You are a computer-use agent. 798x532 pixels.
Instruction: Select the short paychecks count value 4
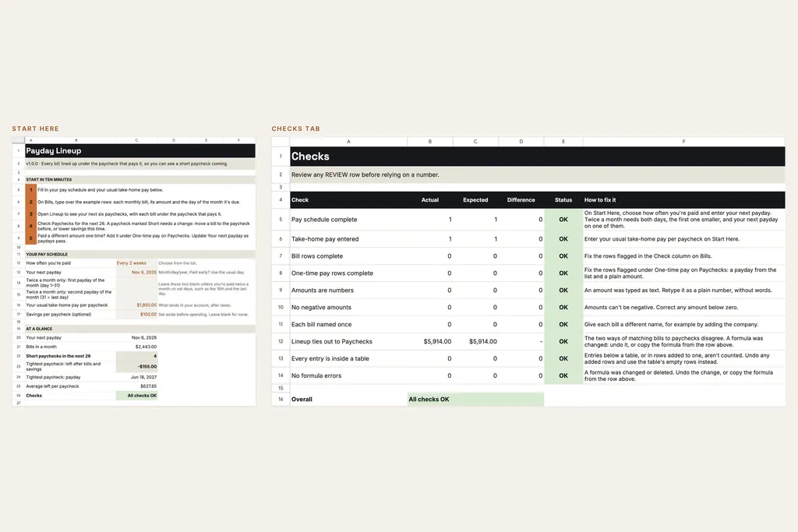click(136, 356)
